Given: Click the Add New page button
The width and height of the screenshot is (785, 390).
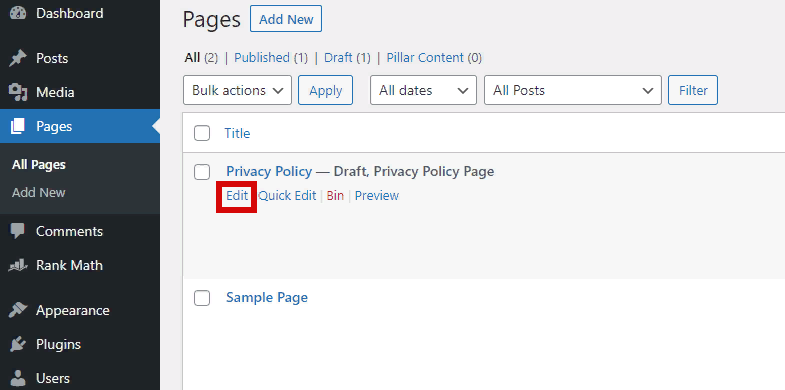Looking at the screenshot, I should (x=286, y=19).
